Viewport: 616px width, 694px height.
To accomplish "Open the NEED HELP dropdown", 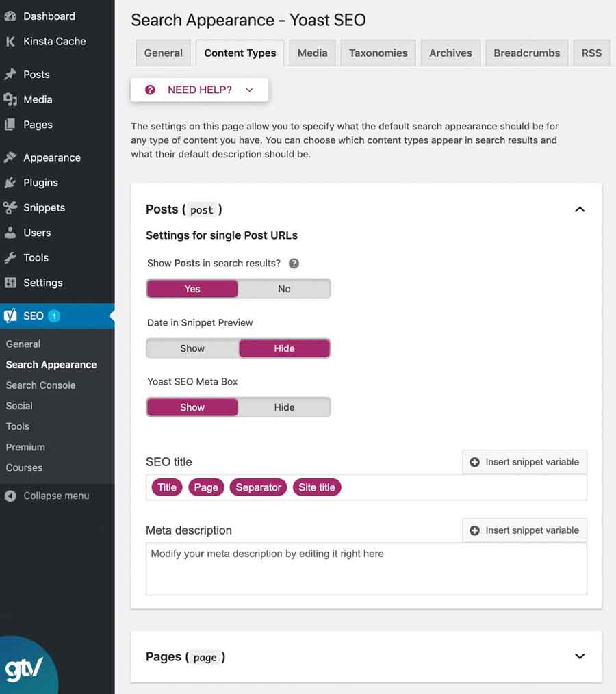I will [x=200, y=90].
